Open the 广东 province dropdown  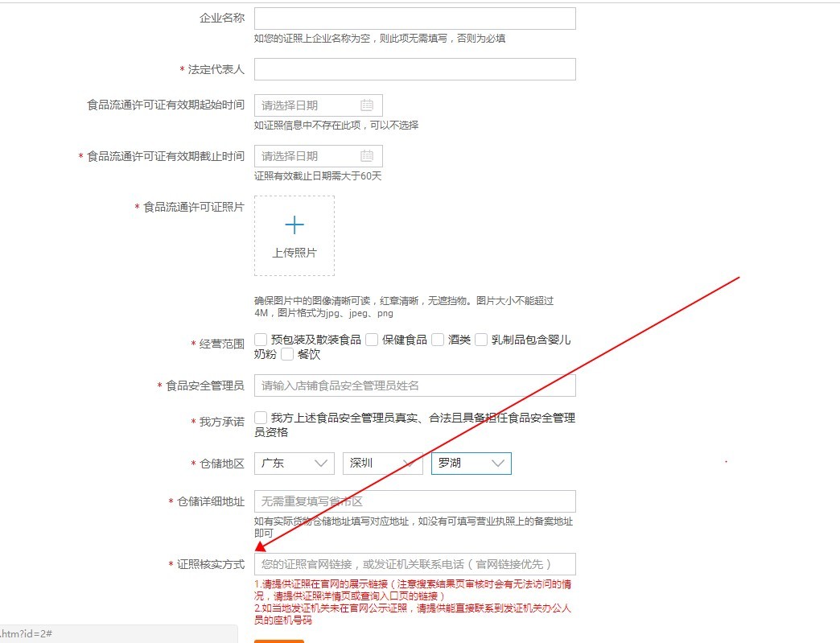pos(294,464)
